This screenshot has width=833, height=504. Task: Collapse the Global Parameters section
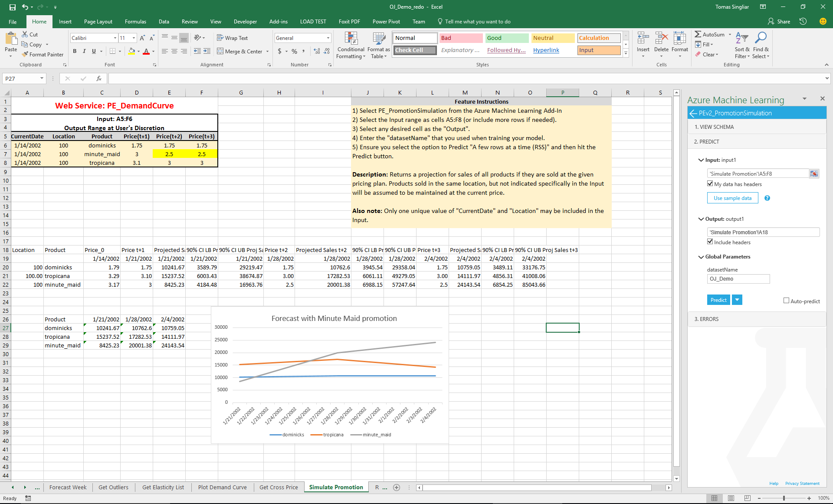pyautogui.click(x=701, y=257)
